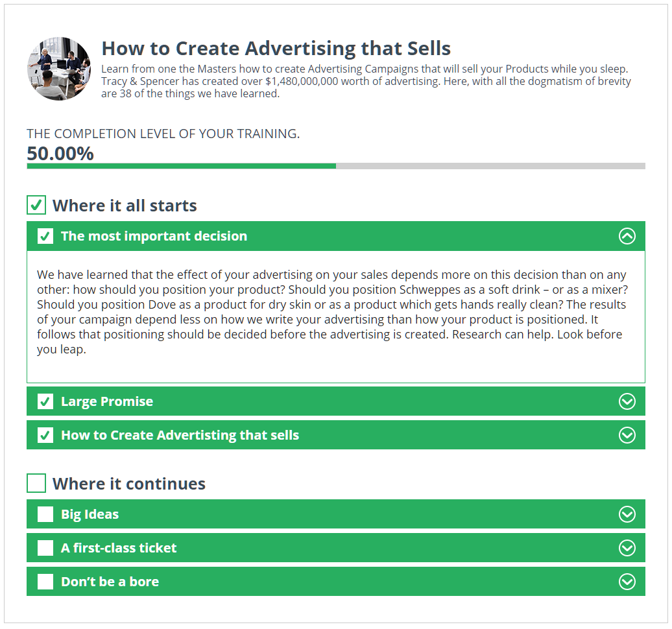The image size is (672, 629).
Task: Check the 'Where it continues' section checkbox
Action: 36,483
